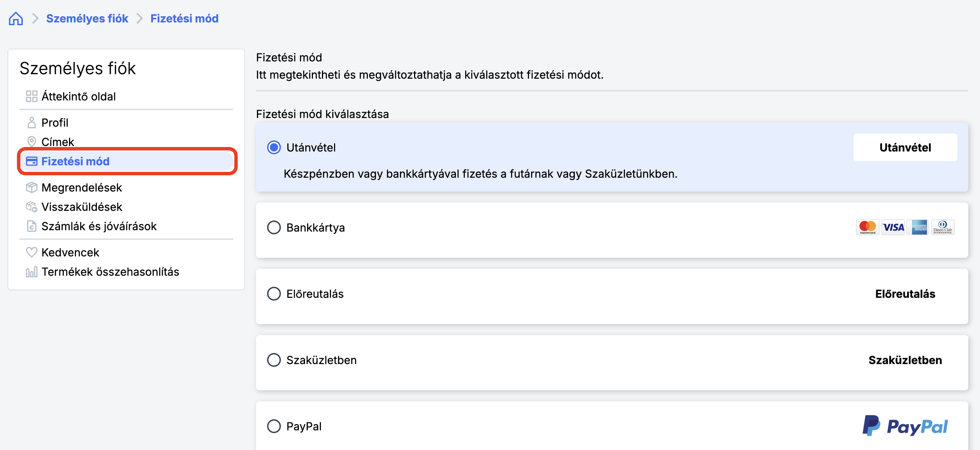Open the Megrendelések menu item
980x450 pixels.
pos(81,187)
